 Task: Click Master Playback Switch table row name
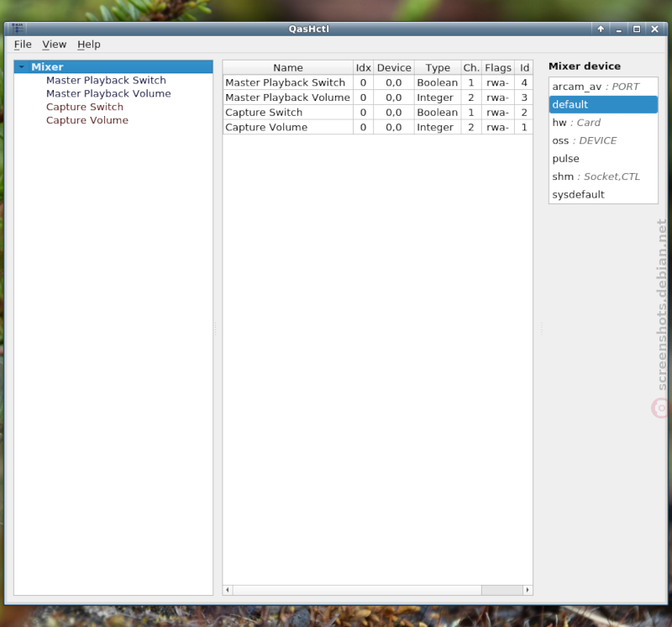click(288, 82)
